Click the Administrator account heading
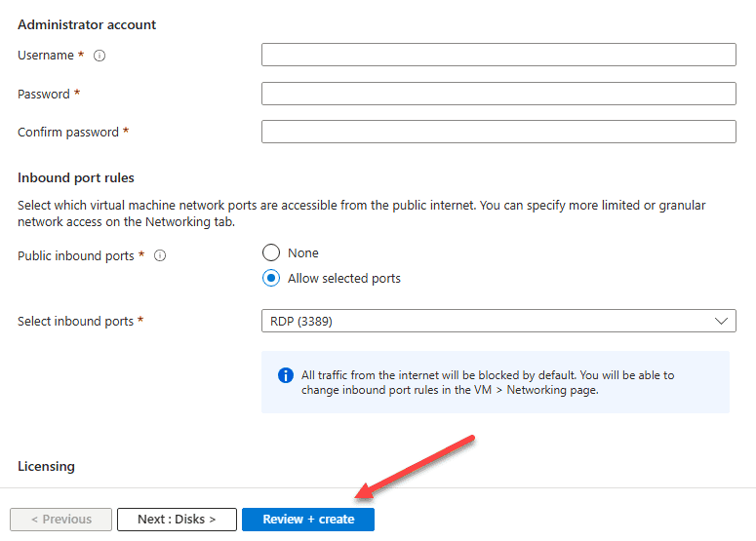756x541 pixels. point(87,24)
